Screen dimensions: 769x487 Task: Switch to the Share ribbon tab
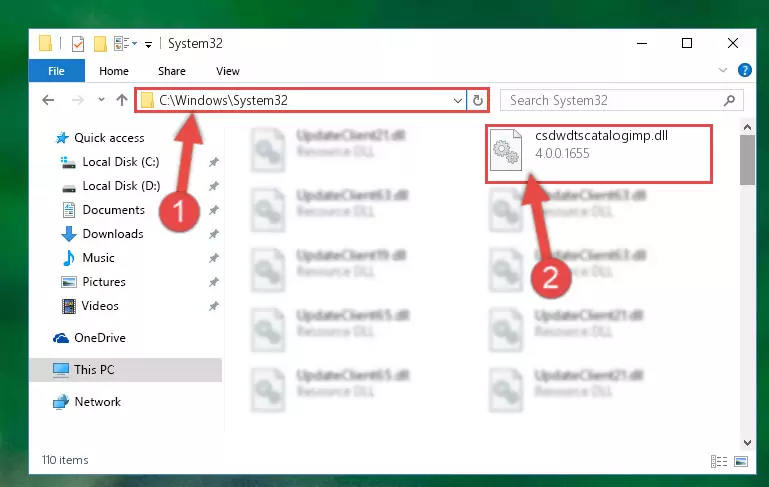(x=172, y=71)
